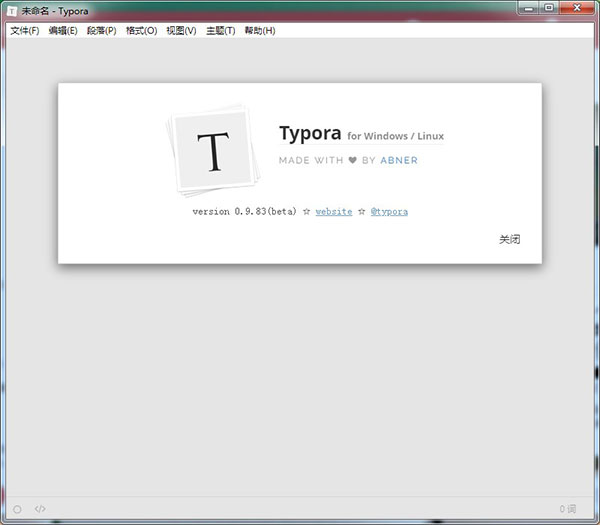The width and height of the screenshot is (600, 525).
Task: Expand the 段落(P) menu
Action: tap(101, 31)
